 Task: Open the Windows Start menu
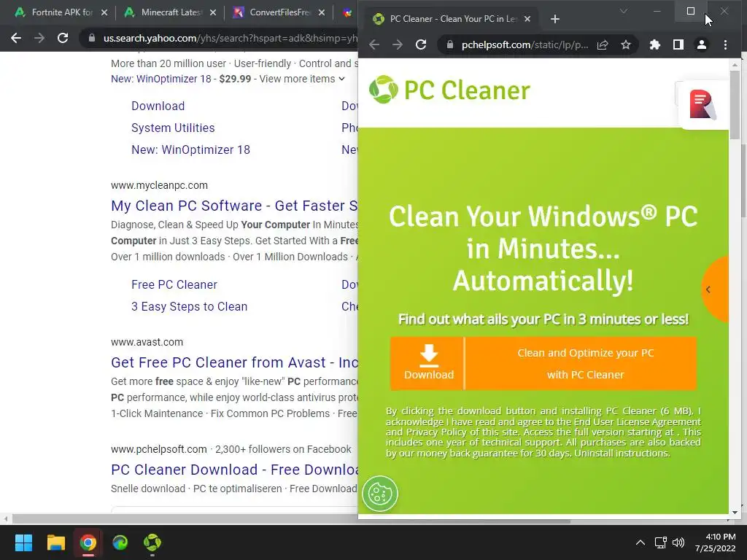tap(23, 542)
